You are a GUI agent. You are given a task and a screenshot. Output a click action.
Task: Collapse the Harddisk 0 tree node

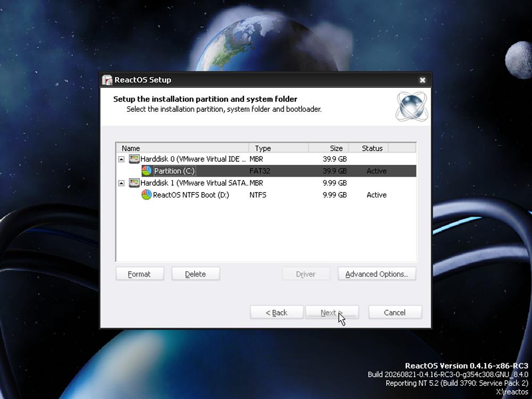coord(121,159)
